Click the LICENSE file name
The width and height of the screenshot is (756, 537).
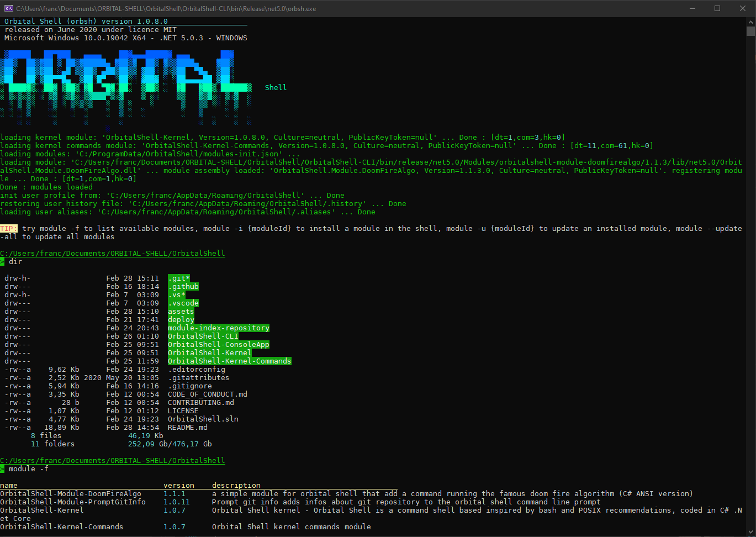(183, 410)
